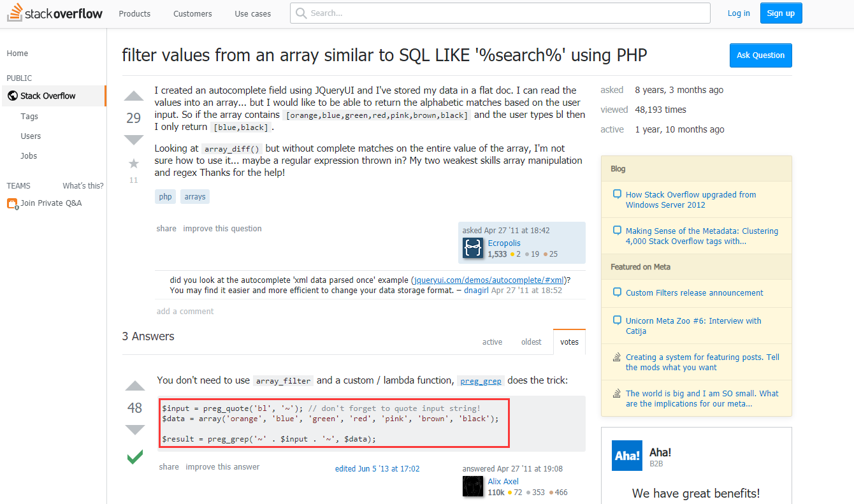Open the php tag
This screenshot has width=854, height=504.
[x=166, y=197]
